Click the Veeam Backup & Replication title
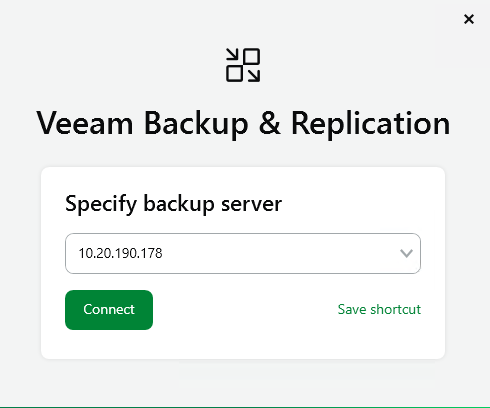Viewport: 490px width, 408px height. 243,124
